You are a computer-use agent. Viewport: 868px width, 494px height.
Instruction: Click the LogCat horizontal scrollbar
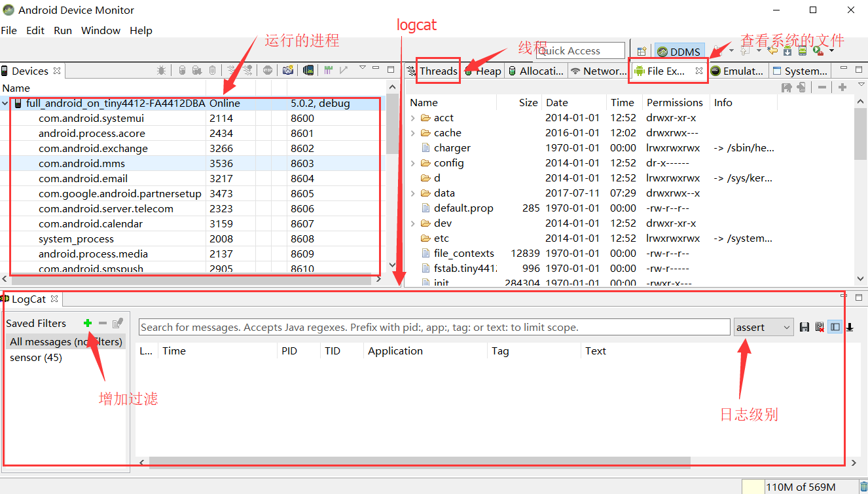tap(420, 463)
